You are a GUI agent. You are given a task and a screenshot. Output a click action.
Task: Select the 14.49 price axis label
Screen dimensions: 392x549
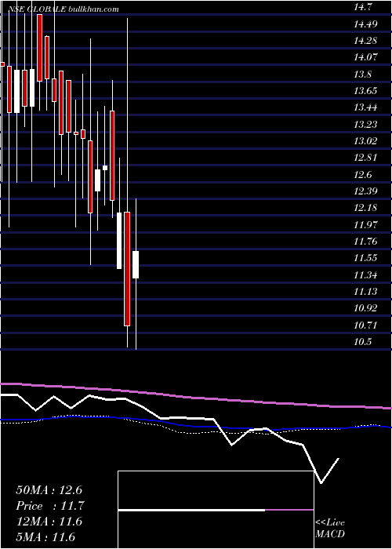point(365,24)
